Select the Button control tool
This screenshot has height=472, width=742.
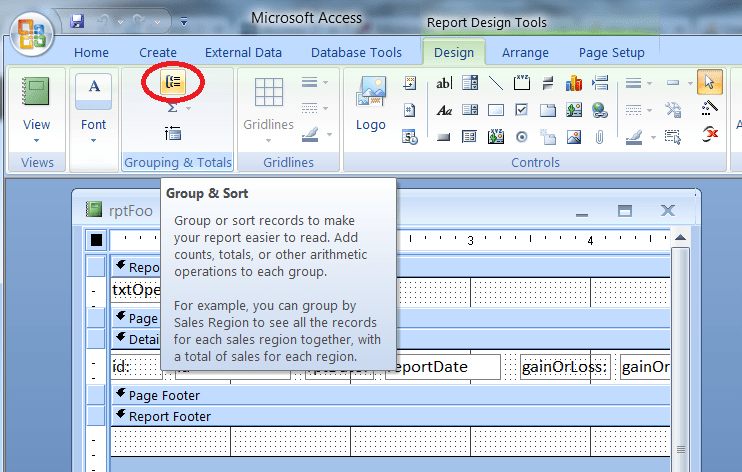coord(443,137)
